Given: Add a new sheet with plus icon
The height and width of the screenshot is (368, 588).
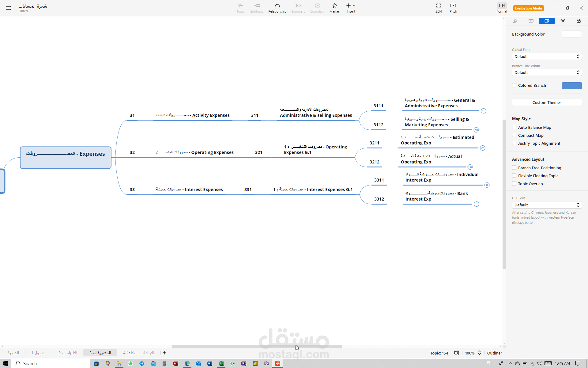Looking at the screenshot, I should (164, 353).
